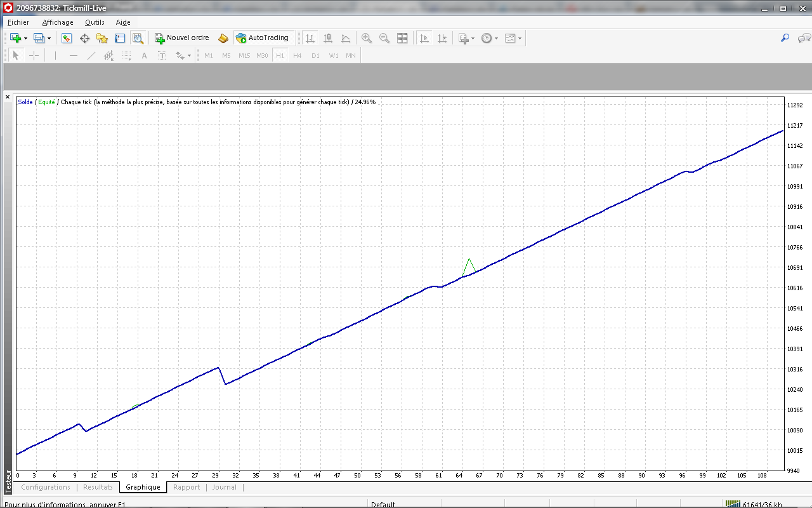Viewport: 812px width, 508px height.
Task: Toggle the chart auto-scroll button
Action: 424,38
